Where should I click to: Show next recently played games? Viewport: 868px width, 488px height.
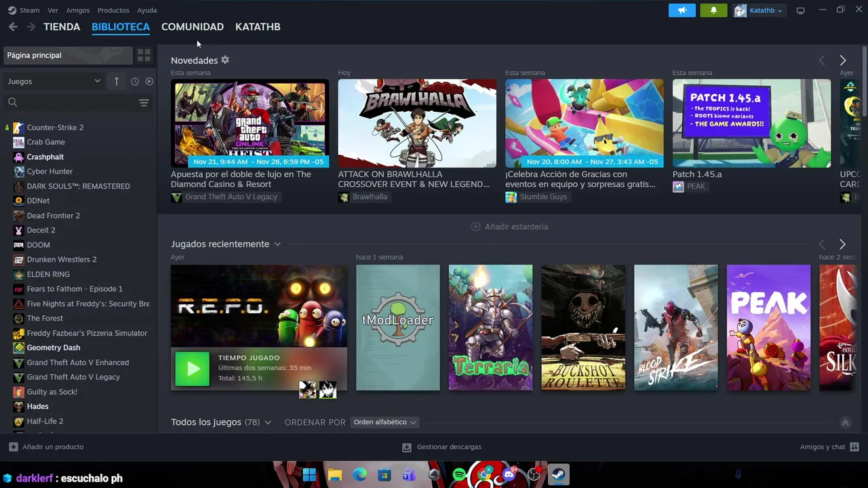tap(842, 244)
